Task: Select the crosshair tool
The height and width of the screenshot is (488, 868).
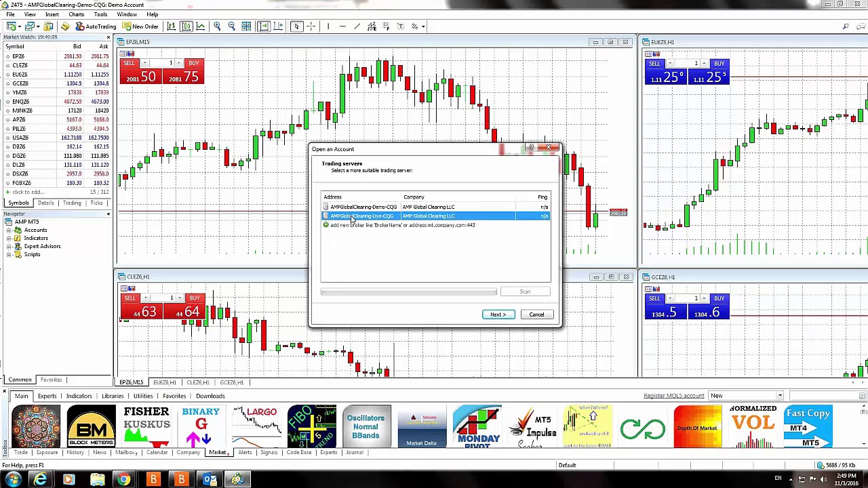Action: (x=311, y=26)
